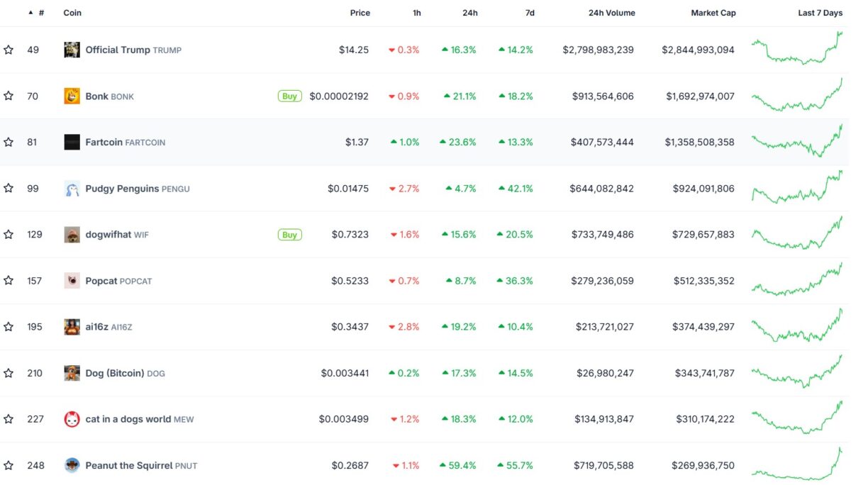Open the Price column header
868x485 pixels.
pos(360,12)
